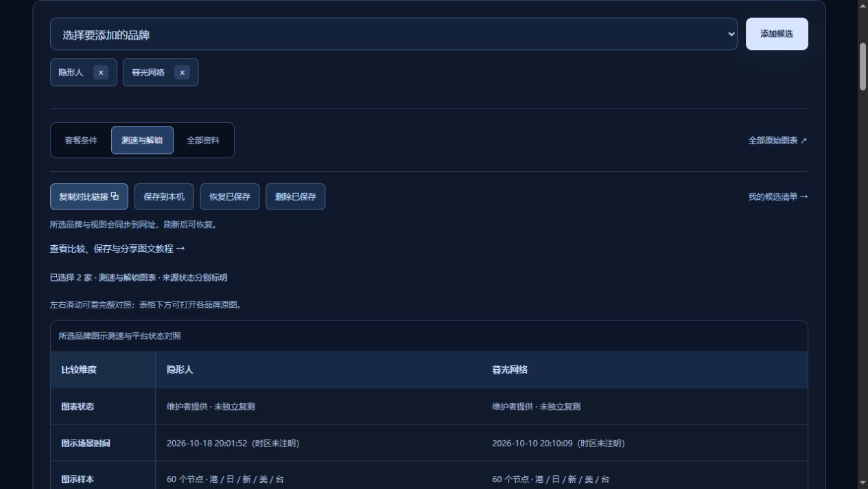Screen dimensions: 868x489
Task: Click the page vertical scrollbar thumb
Action: [x=863, y=67]
